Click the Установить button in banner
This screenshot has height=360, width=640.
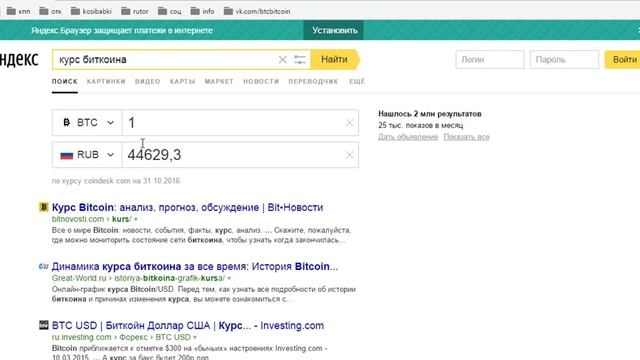[334, 30]
